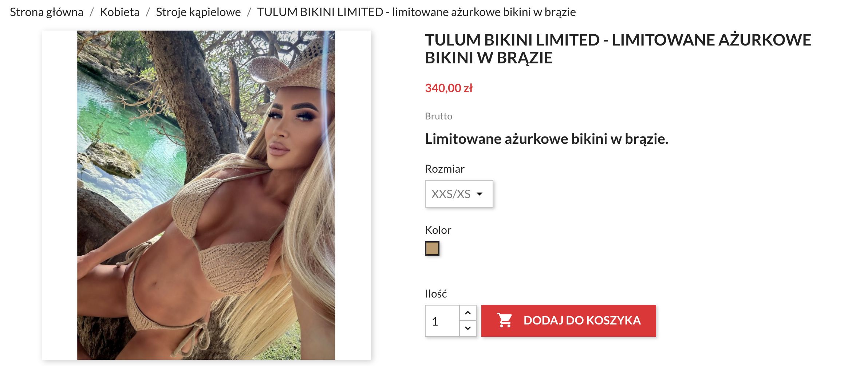Navigate to Stroje kąpielowe breadcrumb
This screenshot has height=366, width=868.
[x=198, y=12]
